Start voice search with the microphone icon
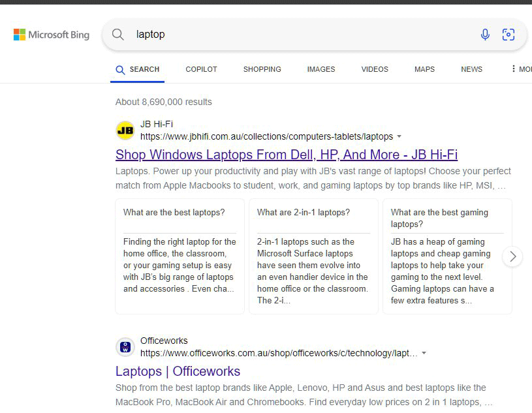The width and height of the screenshot is (532, 413). pyautogui.click(x=485, y=34)
